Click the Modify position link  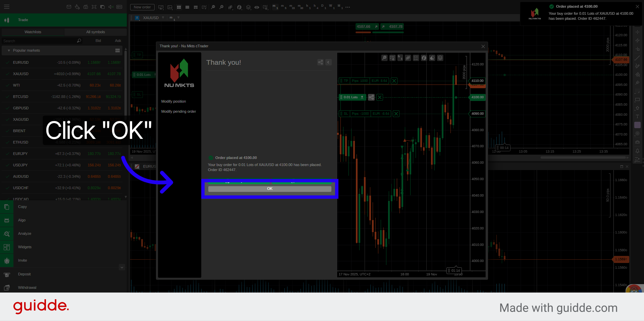tap(173, 101)
